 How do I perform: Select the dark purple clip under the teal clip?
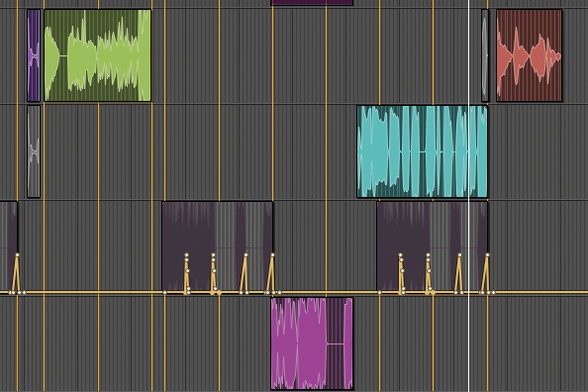433,246
